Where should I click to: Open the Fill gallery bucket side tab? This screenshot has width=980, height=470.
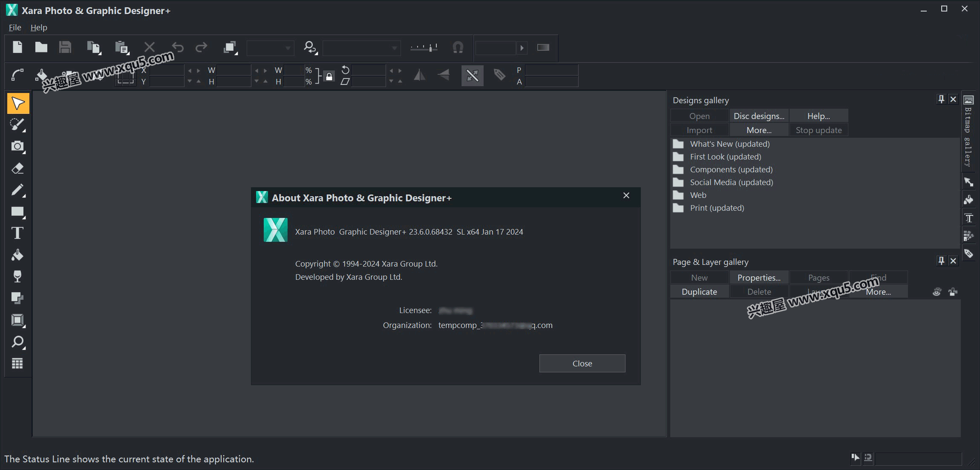[x=968, y=200]
